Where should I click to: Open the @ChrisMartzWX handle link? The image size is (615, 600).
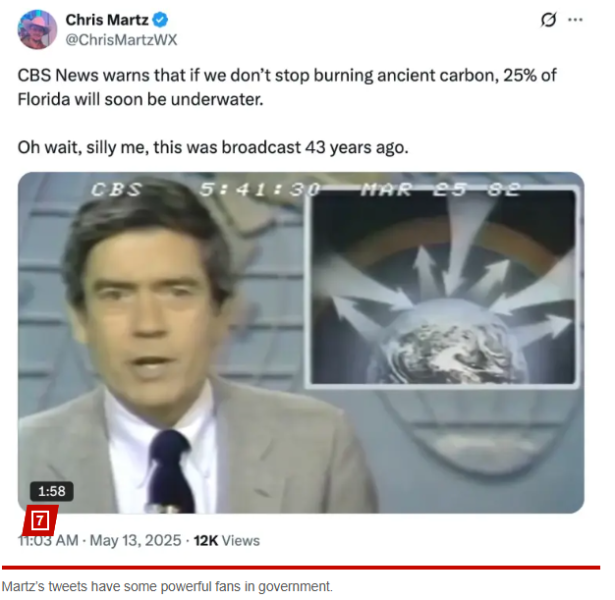[121, 40]
